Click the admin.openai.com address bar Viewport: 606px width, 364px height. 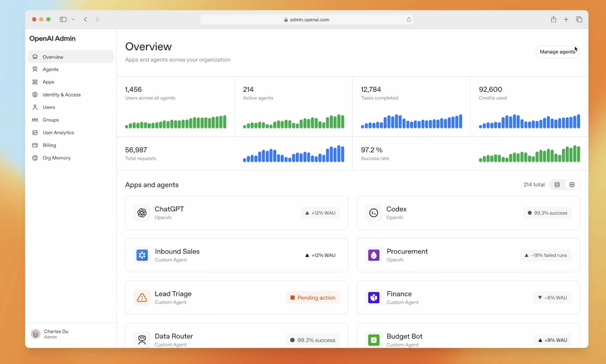[307, 19]
